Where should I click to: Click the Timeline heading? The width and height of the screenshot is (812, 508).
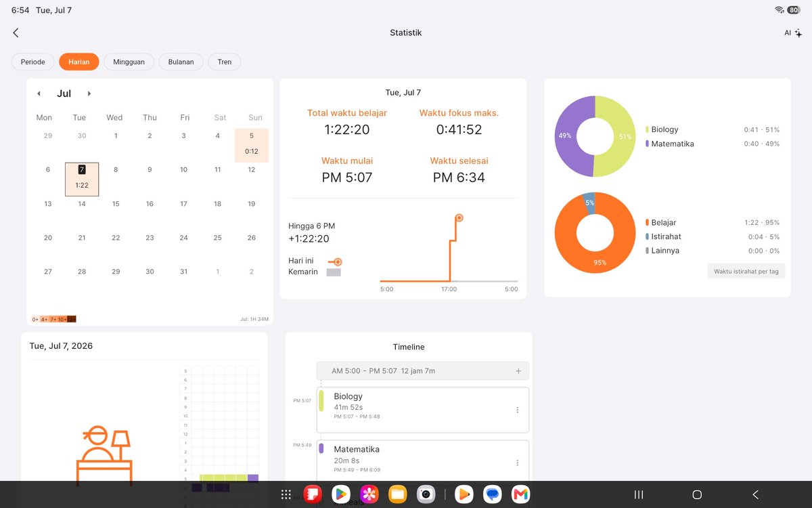(x=409, y=347)
